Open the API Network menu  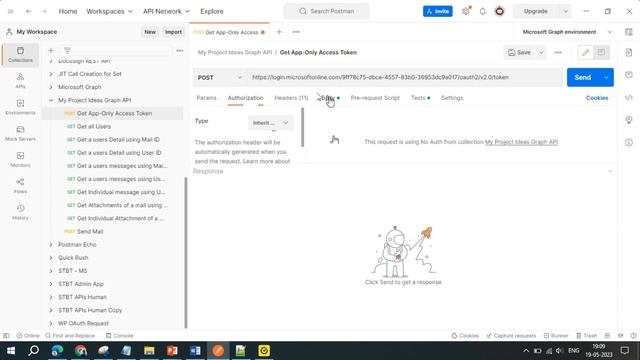tap(166, 11)
